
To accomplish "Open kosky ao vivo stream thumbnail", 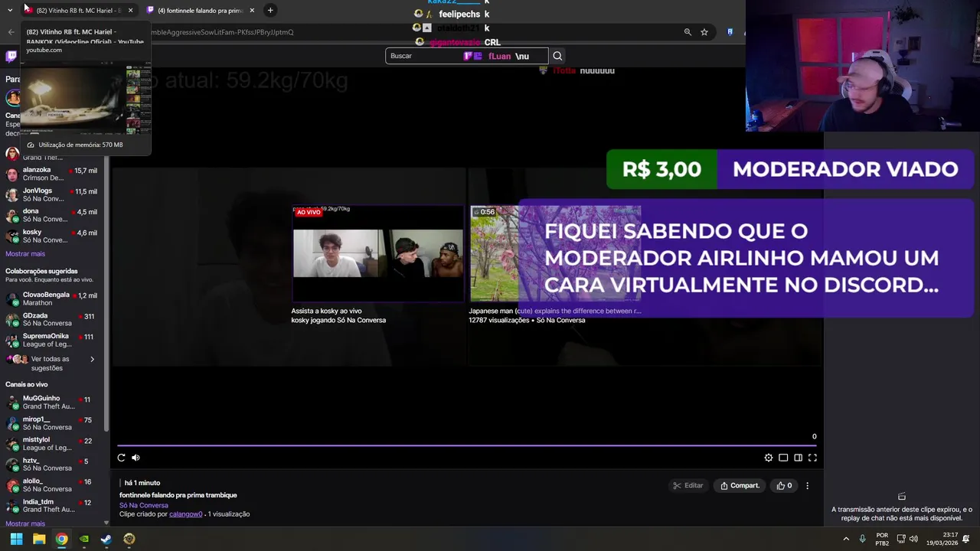I will click(377, 253).
